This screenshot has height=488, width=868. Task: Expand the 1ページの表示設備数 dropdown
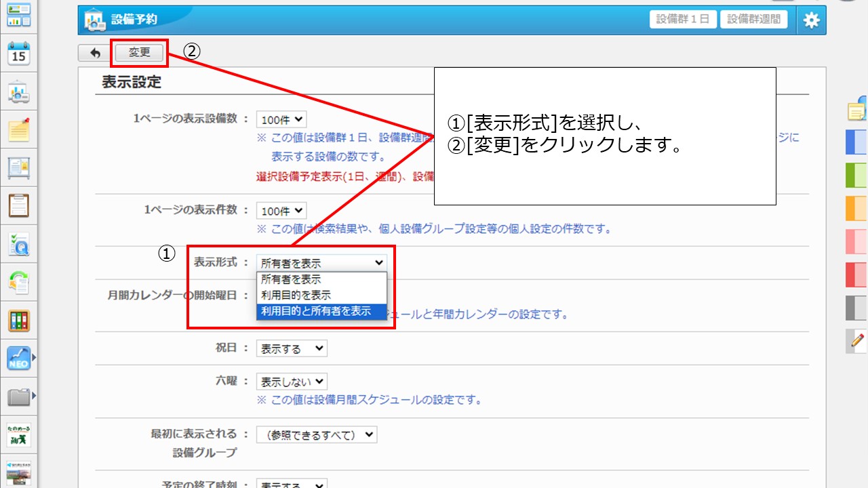point(281,120)
